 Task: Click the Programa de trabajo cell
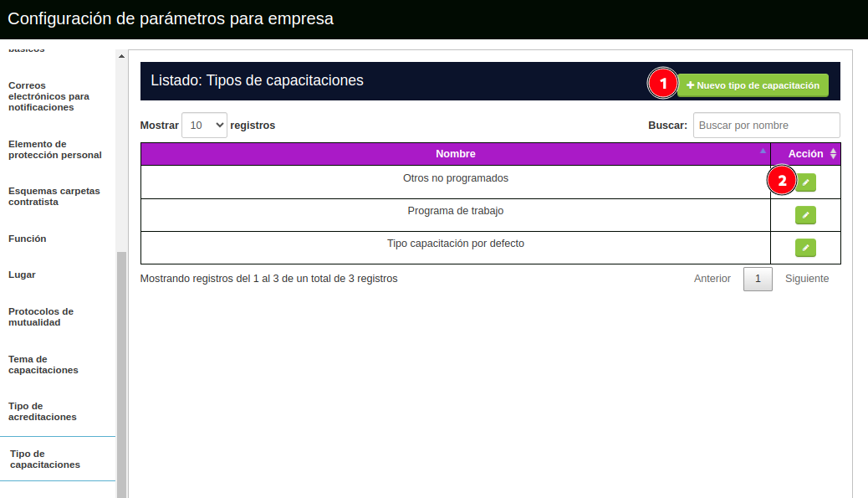(x=456, y=215)
